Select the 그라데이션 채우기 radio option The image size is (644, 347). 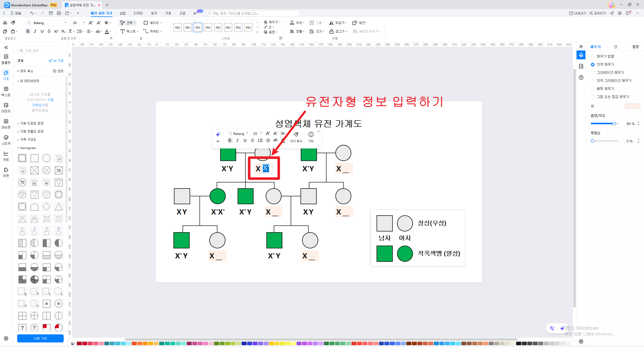click(593, 73)
